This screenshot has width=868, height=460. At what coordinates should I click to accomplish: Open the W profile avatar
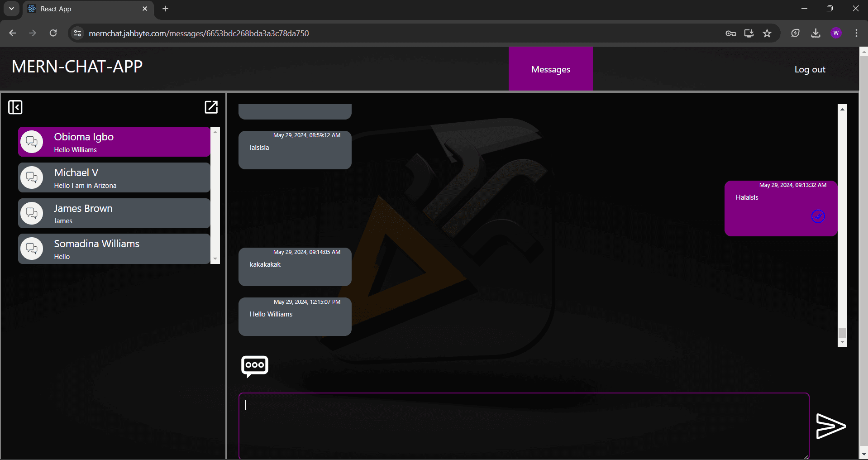pyautogui.click(x=836, y=33)
